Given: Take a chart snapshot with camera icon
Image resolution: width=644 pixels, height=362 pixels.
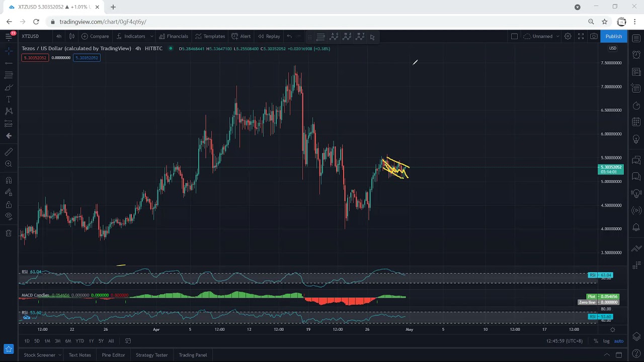Looking at the screenshot, I should 594,36.
